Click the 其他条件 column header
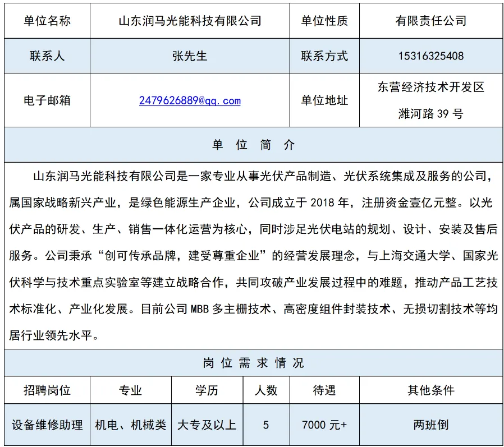Viewport: 504px width, 447px height. pos(431,390)
